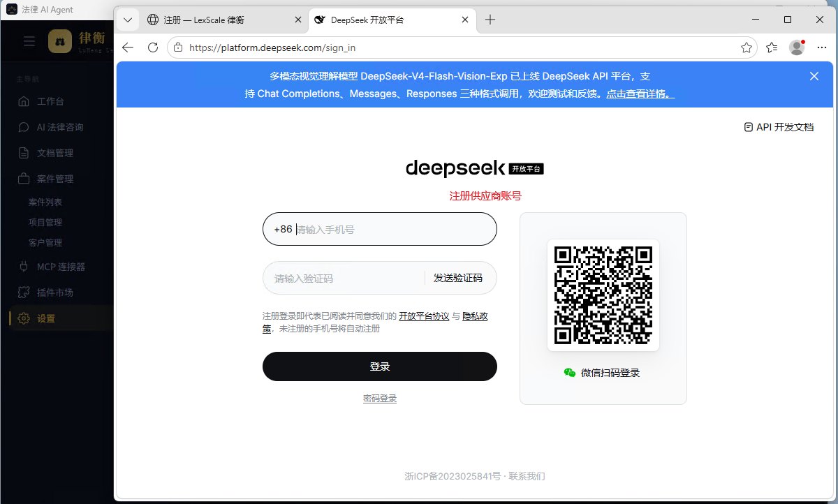Select 客户管理 submenu item

45,243
